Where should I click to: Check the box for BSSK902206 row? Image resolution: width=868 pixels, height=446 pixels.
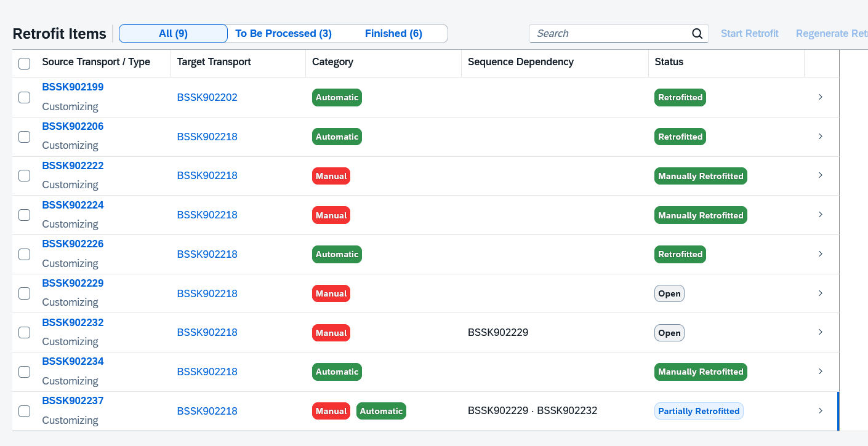click(x=25, y=137)
